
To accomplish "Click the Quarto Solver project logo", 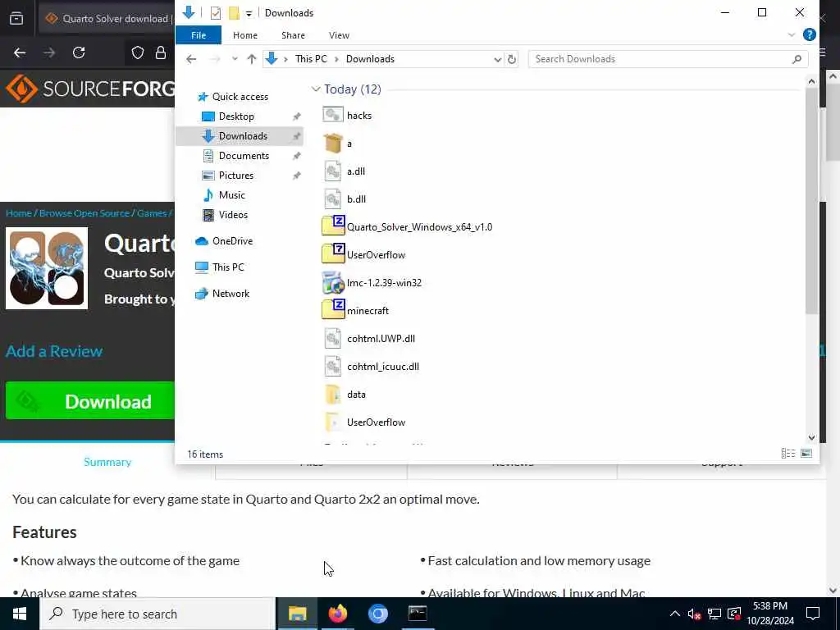I will tap(47, 268).
